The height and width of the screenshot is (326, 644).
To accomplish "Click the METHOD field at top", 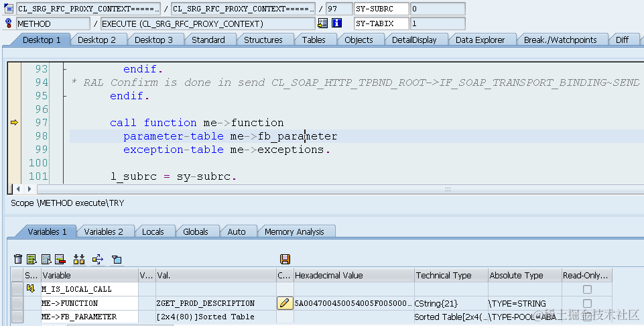I will click(52, 23).
